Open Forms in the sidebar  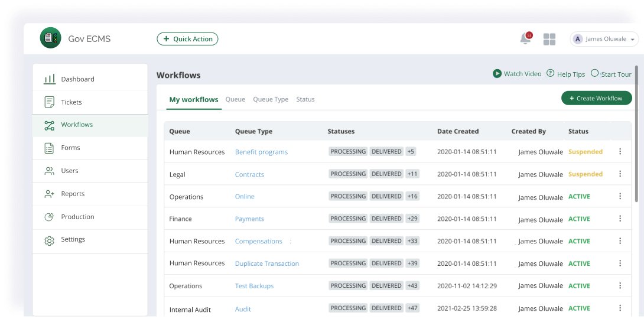pyautogui.click(x=70, y=148)
